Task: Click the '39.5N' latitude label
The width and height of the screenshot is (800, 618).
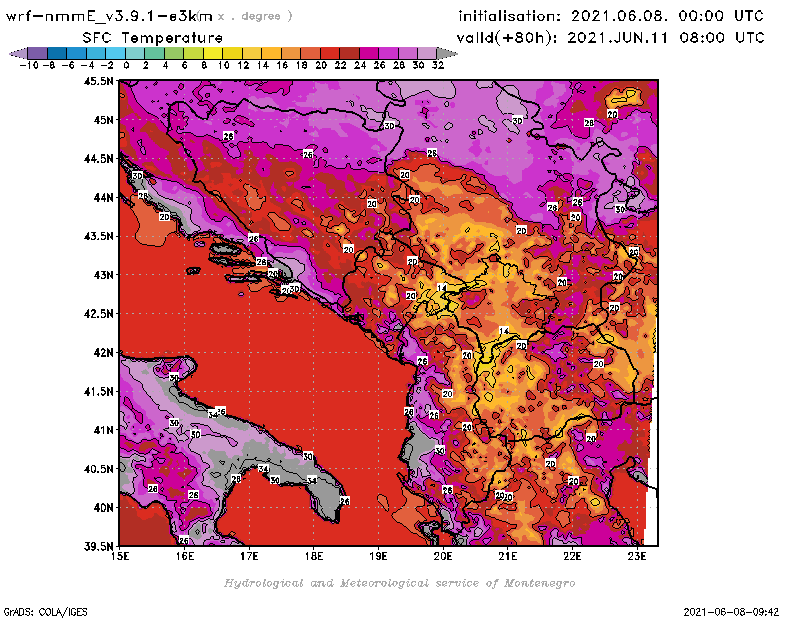Action: [x=98, y=547]
